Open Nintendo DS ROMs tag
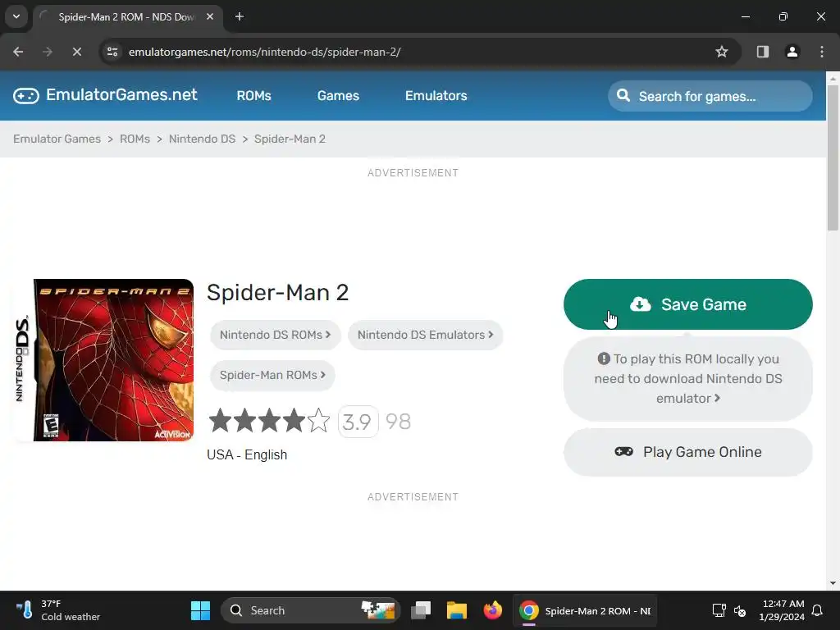This screenshot has width=840, height=630. [x=276, y=335]
